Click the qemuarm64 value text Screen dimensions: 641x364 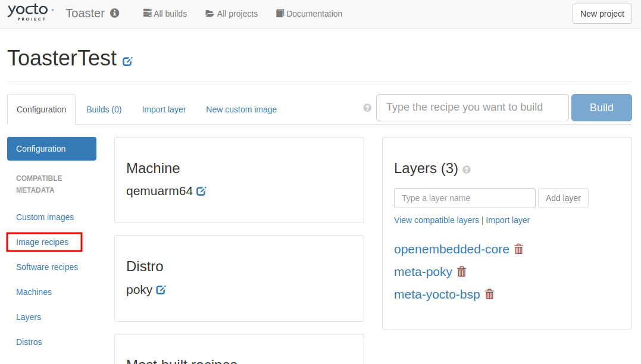tap(160, 191)
